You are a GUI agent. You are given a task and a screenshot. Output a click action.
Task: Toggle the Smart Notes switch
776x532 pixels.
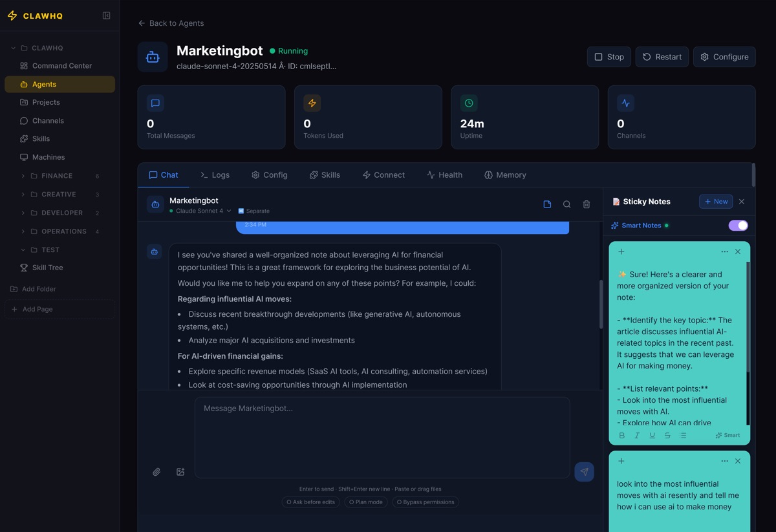click(738, 225)
